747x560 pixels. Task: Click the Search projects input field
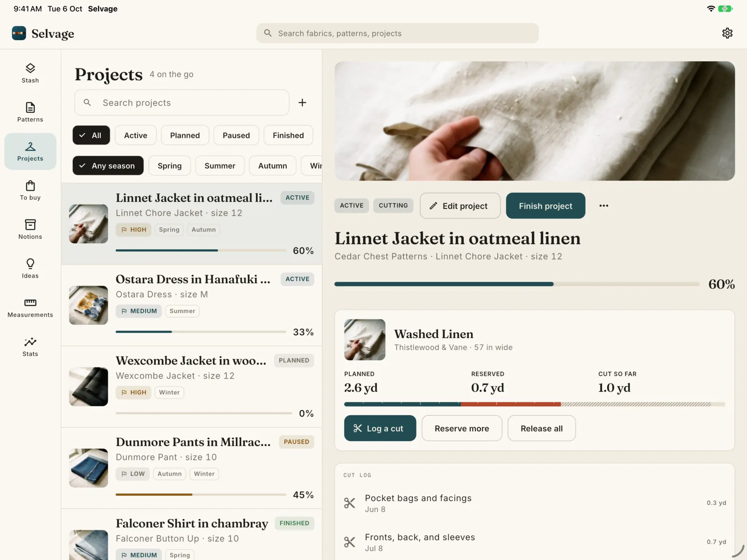point(182,103)
